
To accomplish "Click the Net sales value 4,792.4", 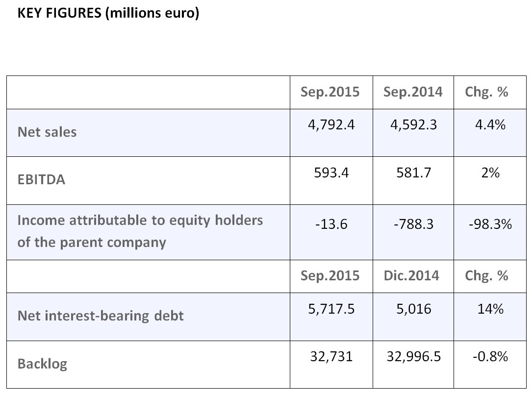I will click(331, 125).
